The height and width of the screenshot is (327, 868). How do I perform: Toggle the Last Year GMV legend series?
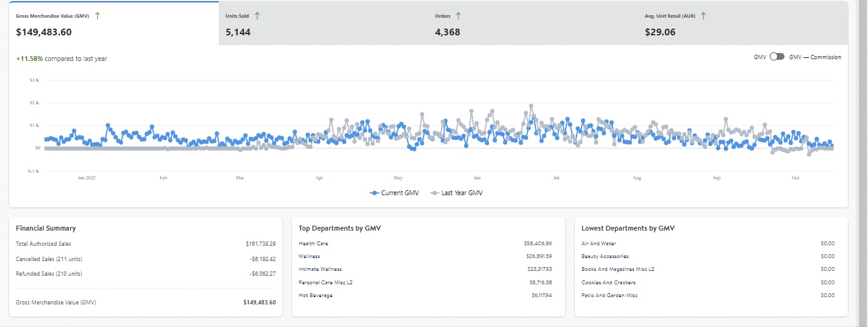(457, 193)
